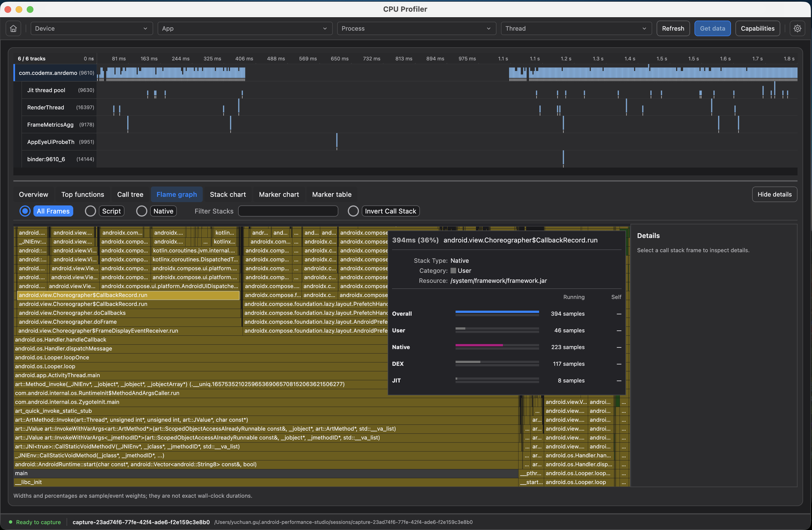The image size is (812, 530).
Task: Select the Native radio button
Action: [141, 211]
